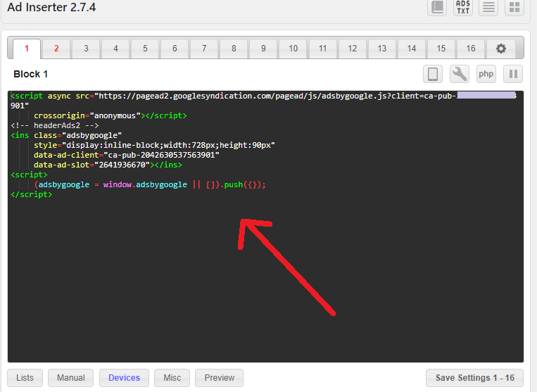Open the Manual insertion settings
The width and height of the screenshot is (537, 392).
click(71, 378)
